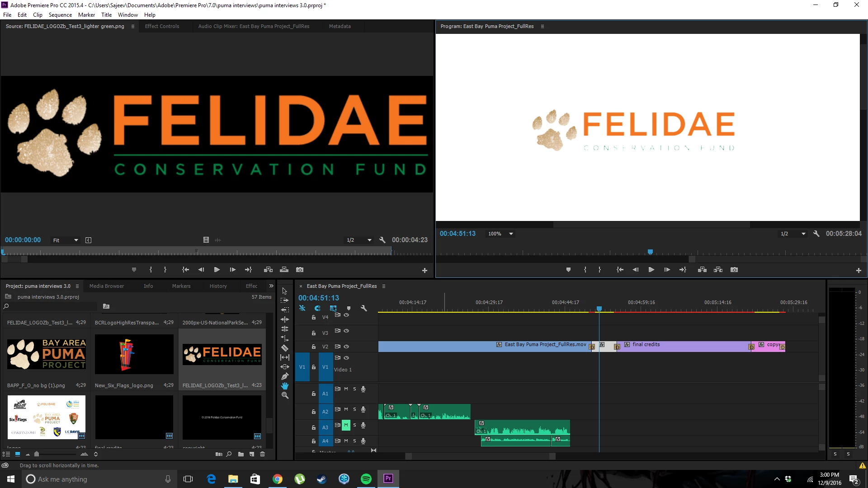Hide the V2 track output
The width and height of the screenshot is (868, 488).
[346, 347]
